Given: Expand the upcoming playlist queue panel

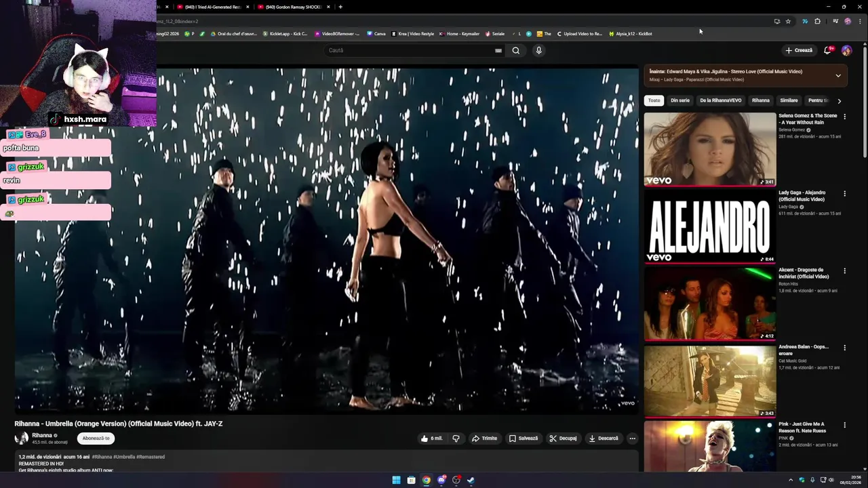Looking at the screenshot, I should [x=838, y=75].
